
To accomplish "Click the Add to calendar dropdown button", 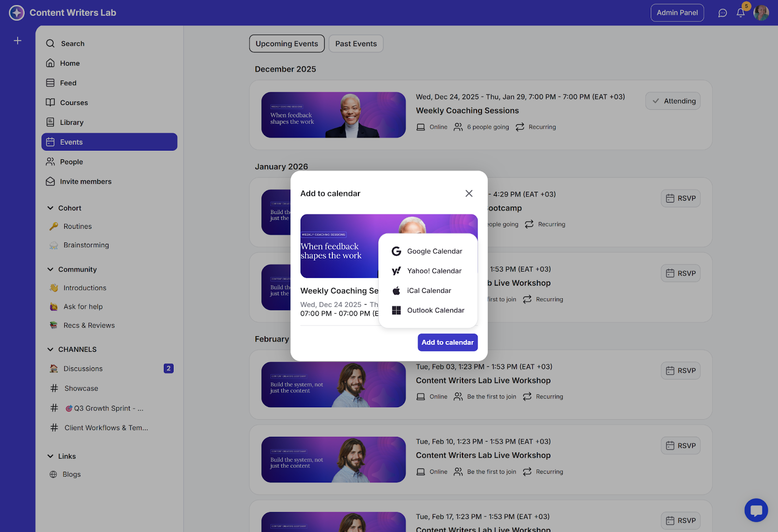I will [x=447, y=343].
